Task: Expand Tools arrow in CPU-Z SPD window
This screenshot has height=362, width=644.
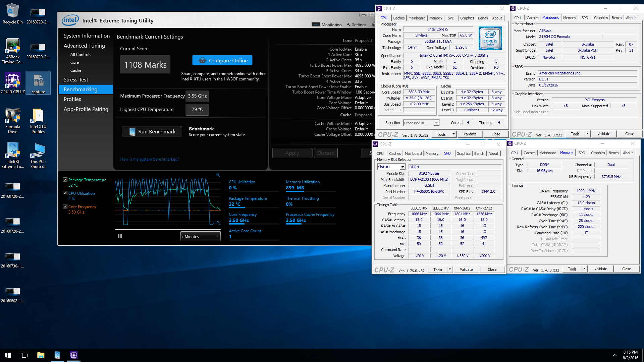Action: pyautogui.click(x=450, y=269)
